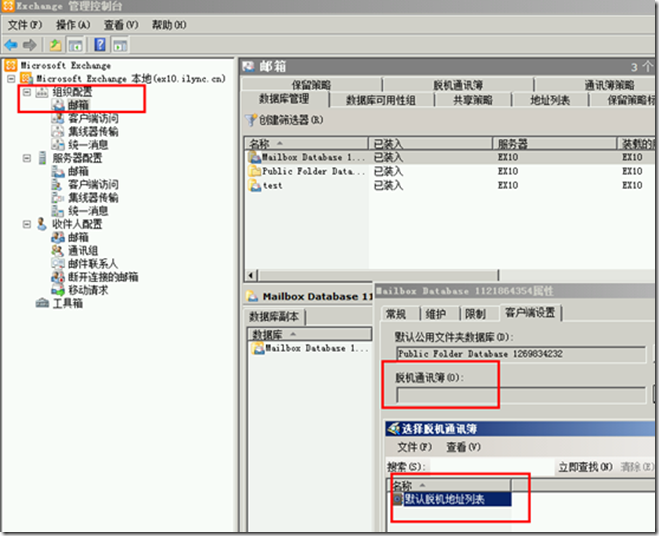Select 断开连接的邮箱 tree item

(x=103, y=277)
